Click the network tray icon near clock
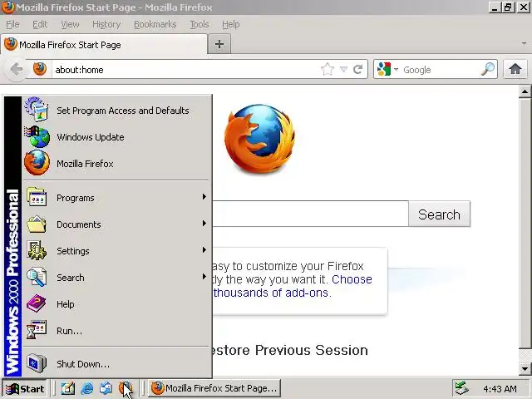The height and width of the screenshot is (399, 532). [x=462, y=388]
